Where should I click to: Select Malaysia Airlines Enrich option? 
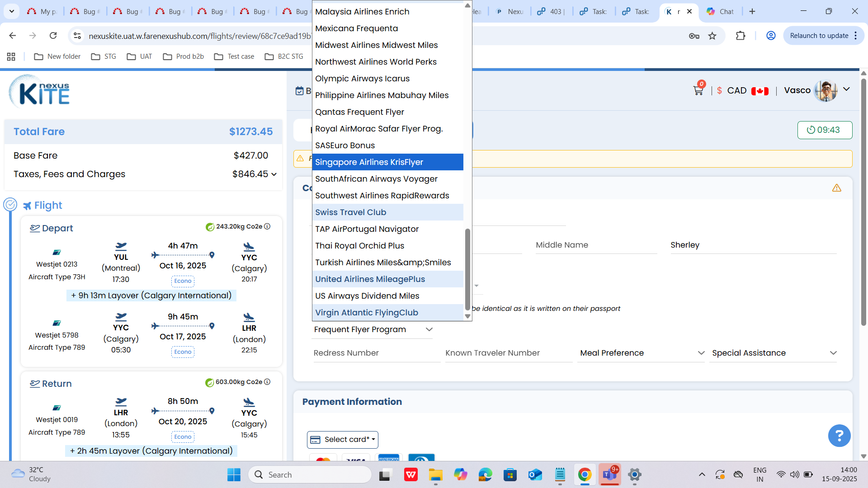[387, 12]
